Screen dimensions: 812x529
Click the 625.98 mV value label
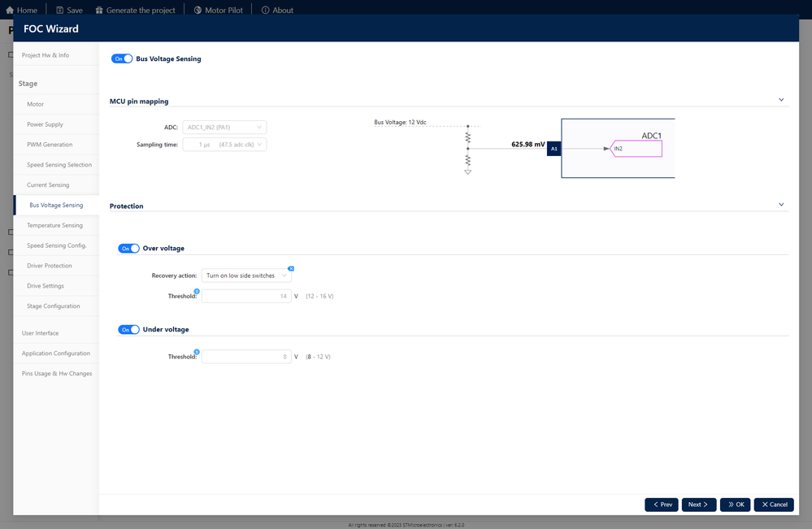point(528,145)
